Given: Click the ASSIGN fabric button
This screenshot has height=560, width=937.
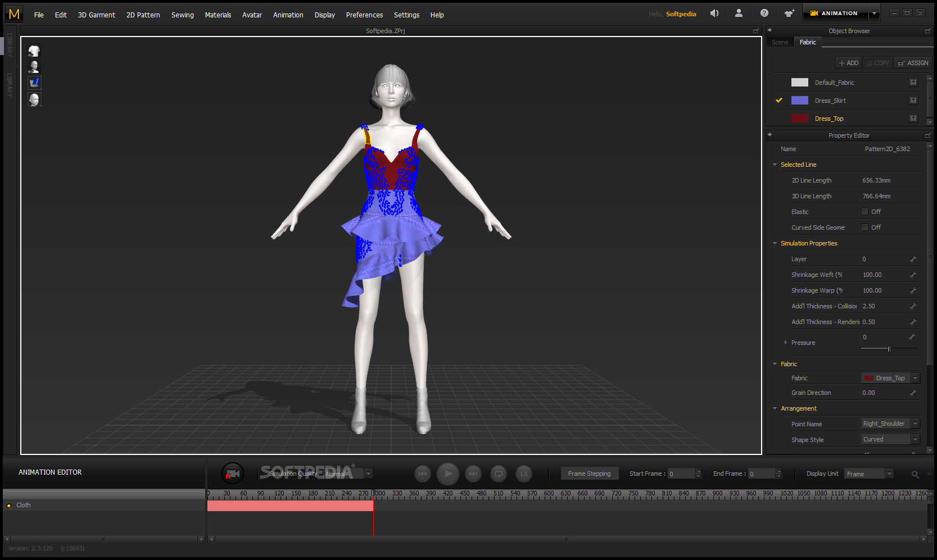Looking at the screenshot, I should pyautogui.click(x=913, y=63).
